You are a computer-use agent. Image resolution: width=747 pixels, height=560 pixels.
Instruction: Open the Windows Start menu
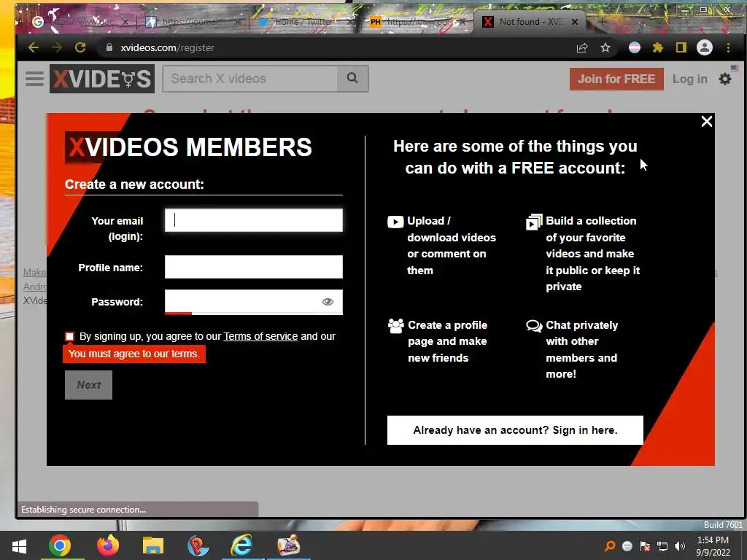click(x=18, y=545)
